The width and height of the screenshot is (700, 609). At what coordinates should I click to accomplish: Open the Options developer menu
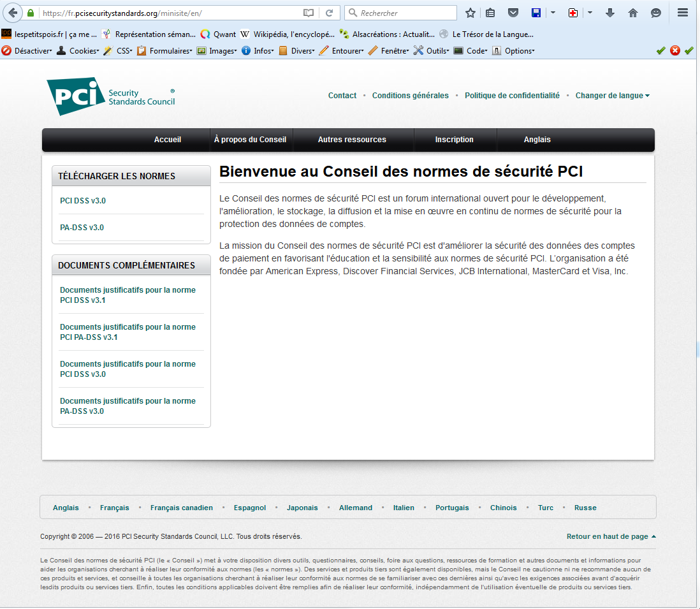click(x=513, y=51)
